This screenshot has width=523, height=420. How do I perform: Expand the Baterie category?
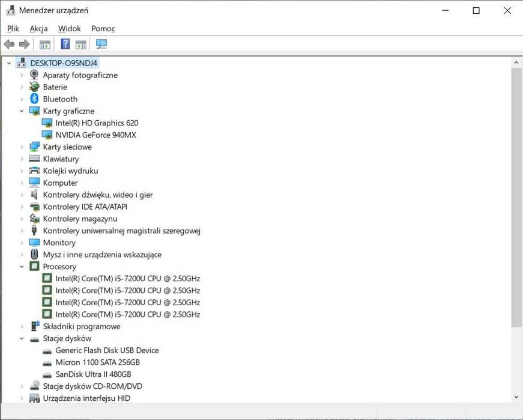(x=22, y=87)
